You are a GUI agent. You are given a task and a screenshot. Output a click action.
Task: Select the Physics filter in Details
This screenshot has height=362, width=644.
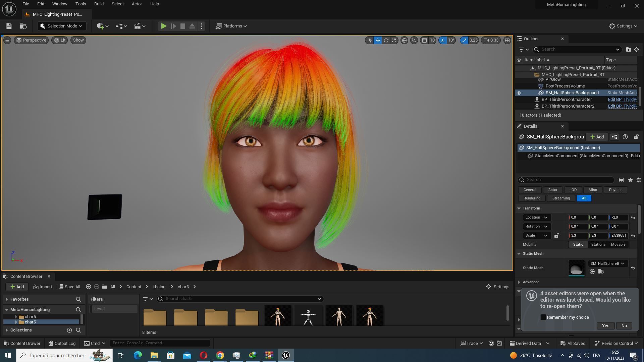(x=615, y=190)
